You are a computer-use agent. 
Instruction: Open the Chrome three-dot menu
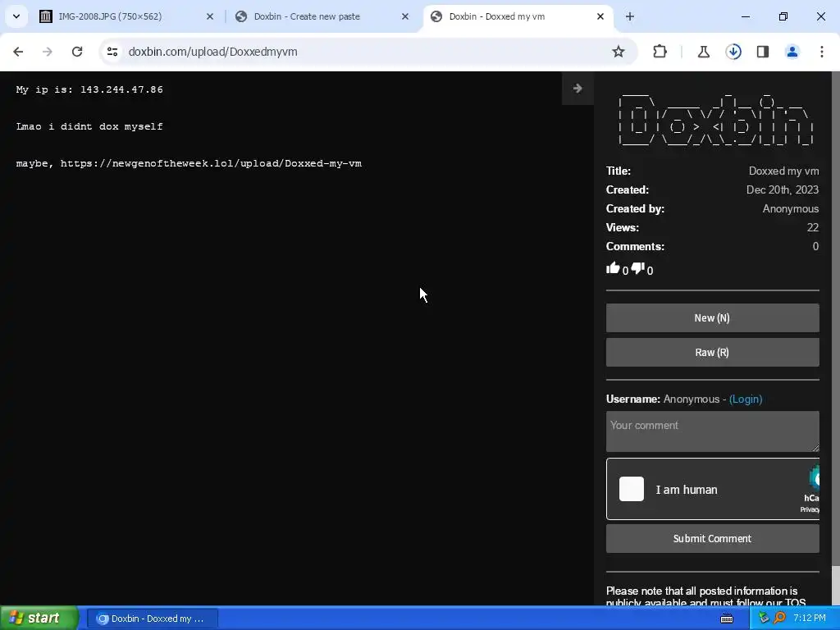point(822,52)
